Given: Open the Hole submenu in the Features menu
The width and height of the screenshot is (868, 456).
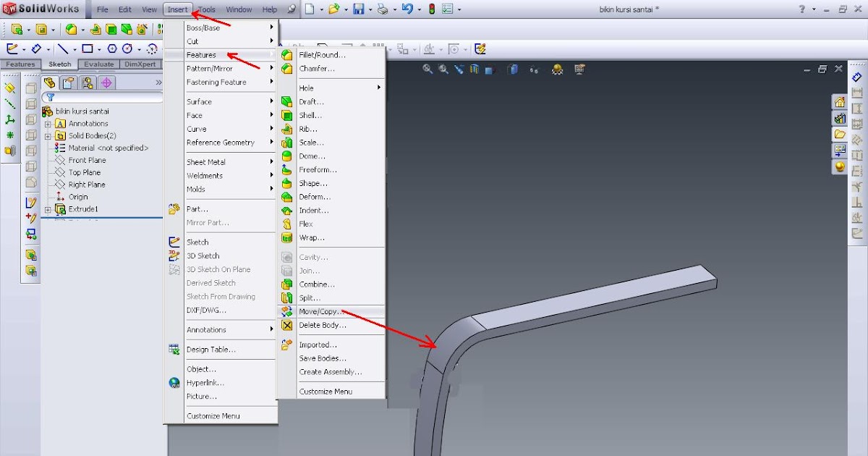Looking at the screenshot, I should 306,86.
